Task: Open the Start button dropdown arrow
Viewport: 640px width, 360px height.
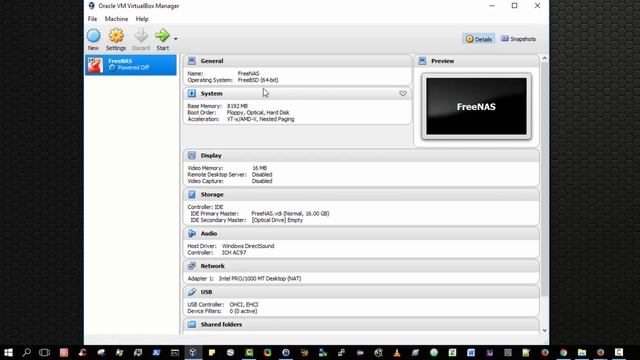Action: (176, 39)
